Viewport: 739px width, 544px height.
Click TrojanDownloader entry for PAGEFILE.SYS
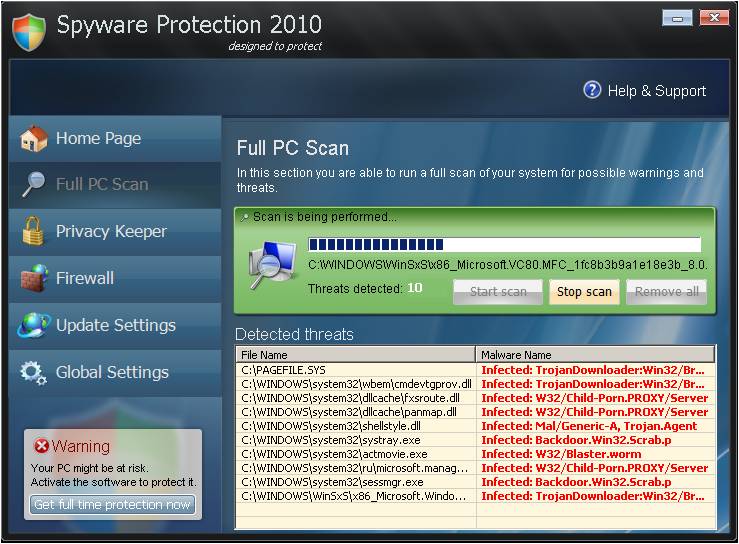coord(593,370)
